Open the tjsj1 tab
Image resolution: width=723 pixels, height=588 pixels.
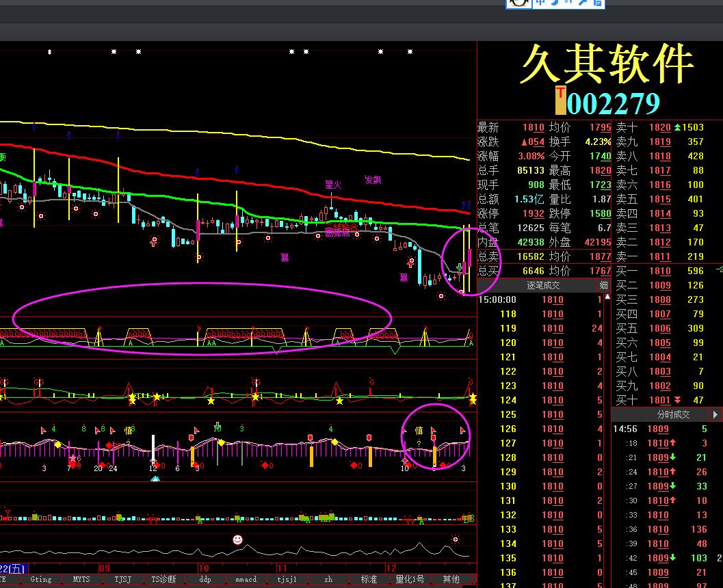tap(287, 579)
